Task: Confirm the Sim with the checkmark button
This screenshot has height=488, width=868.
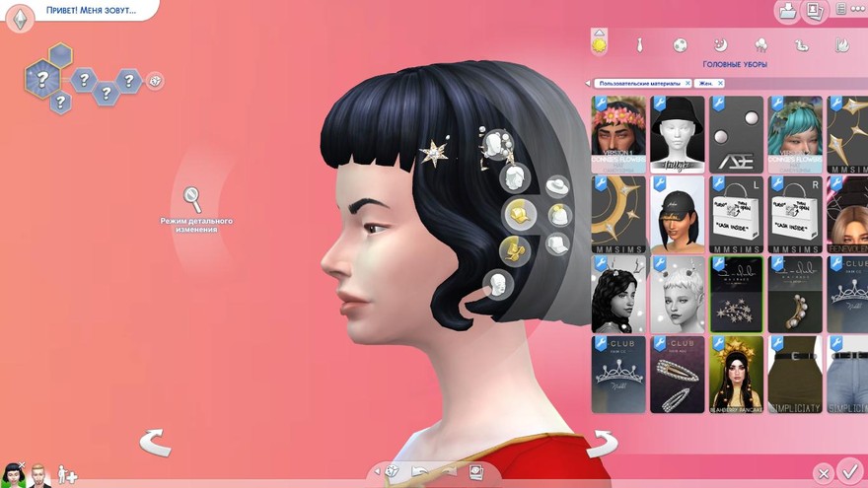Action: coord(849,472)
